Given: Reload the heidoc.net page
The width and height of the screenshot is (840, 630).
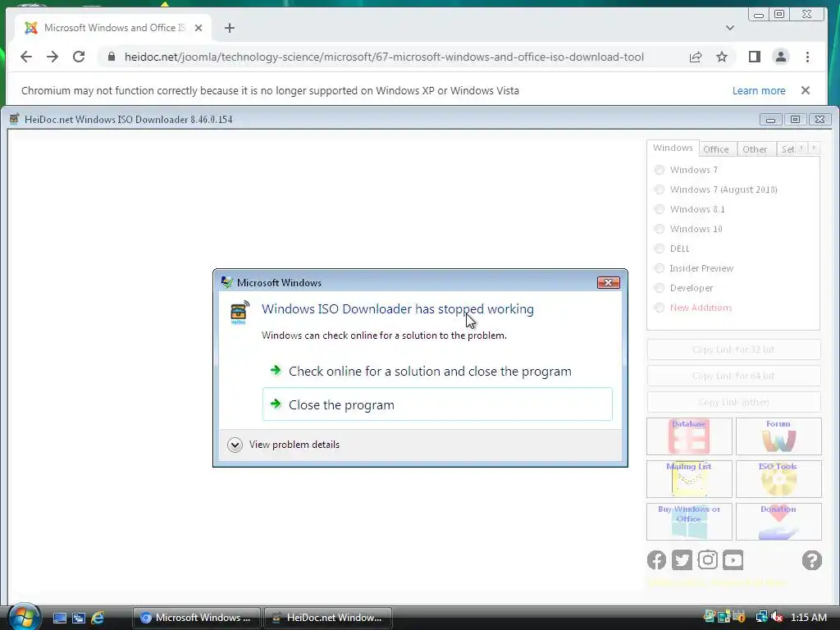Looking at the screenshot, I should click(79, 57).
